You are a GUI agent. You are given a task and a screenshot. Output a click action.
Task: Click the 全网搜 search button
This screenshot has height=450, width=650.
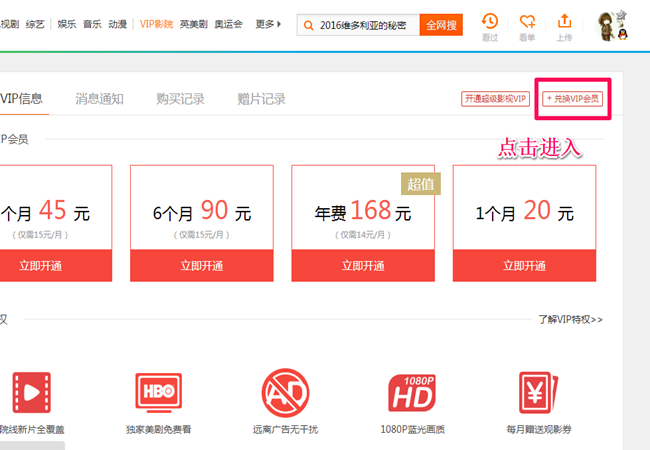point(441,25)
